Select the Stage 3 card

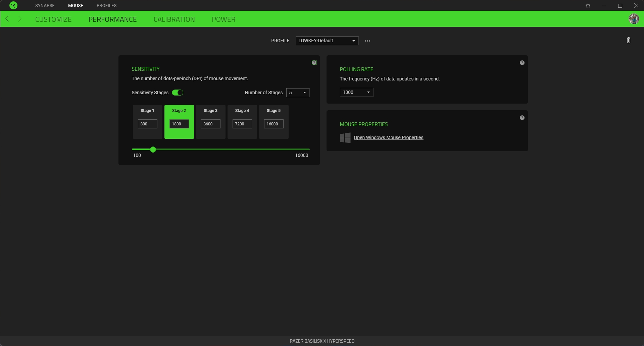tap(211, 122)
